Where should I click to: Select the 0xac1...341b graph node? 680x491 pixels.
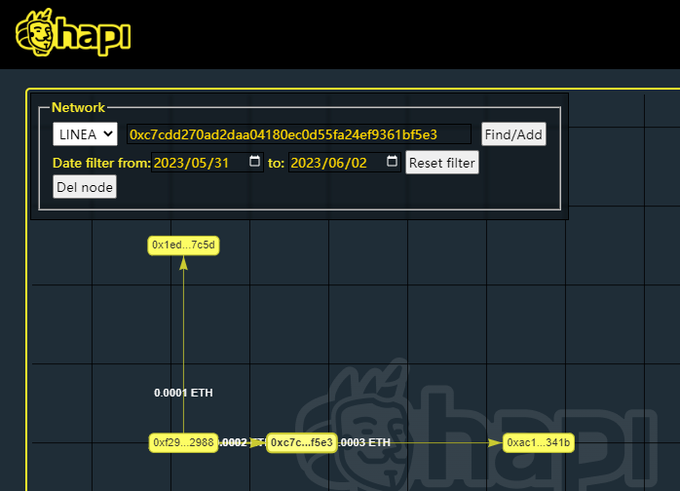pyautogui.click(x=538, y=442)
